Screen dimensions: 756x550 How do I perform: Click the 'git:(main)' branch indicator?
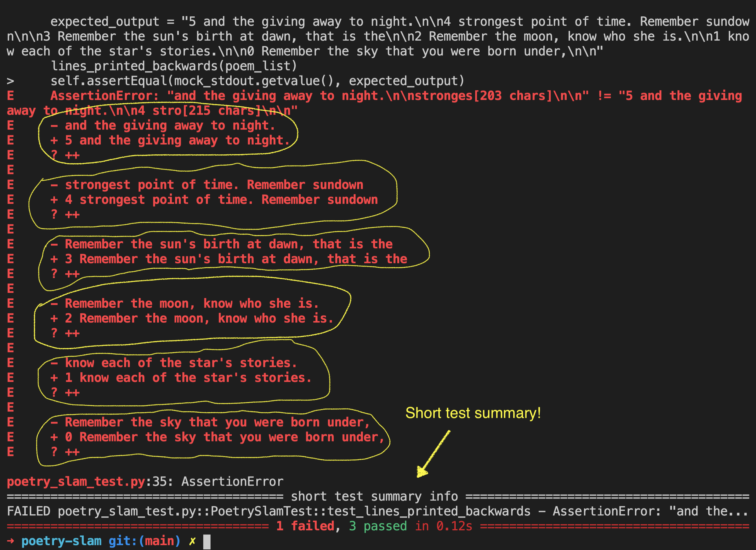144,541
